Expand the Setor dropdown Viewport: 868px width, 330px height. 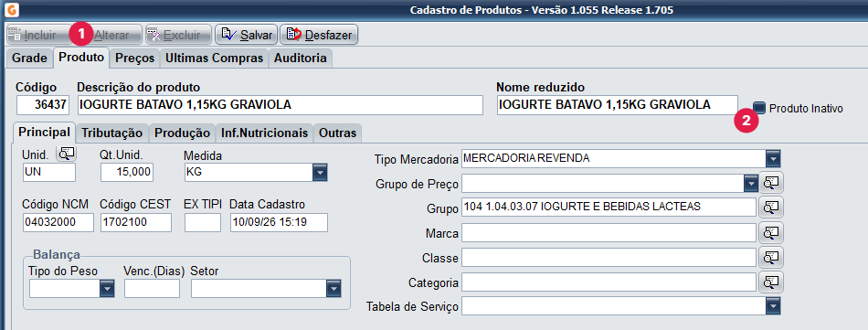(333, 289)
